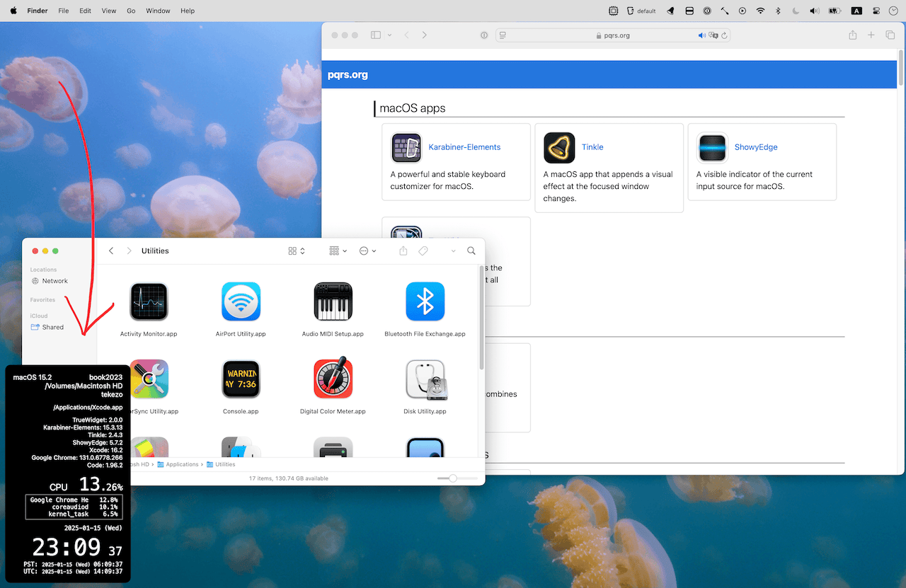Viewport: 906px width, 588px height.
Task: Open Console.app from Utilities folder
Action: pyautogui.click(x=241, y=380)
